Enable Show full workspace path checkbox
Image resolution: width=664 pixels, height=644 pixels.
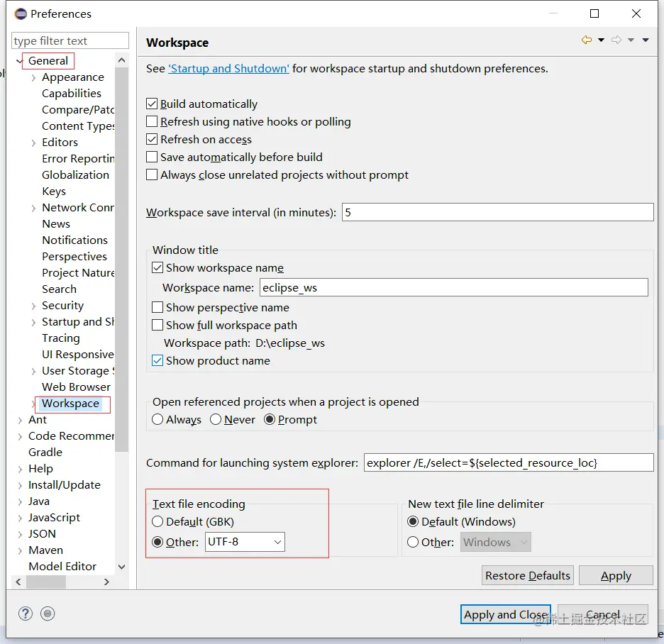click(x=157, y=325)
